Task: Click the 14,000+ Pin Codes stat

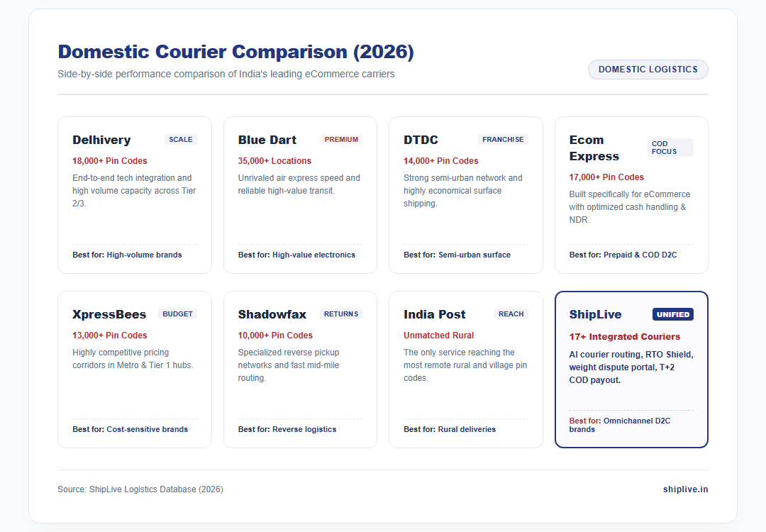Action: click(440, 161)
